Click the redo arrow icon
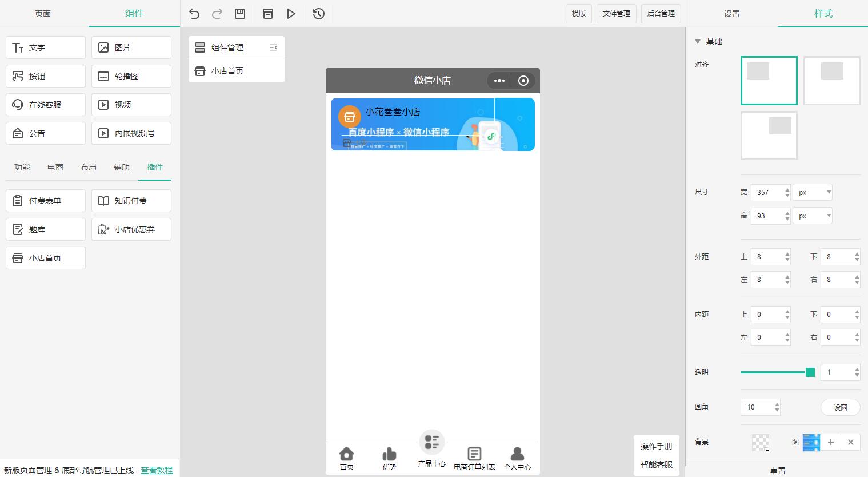Image resolution: width=868 pixels, height=477 pixels. pos(217,14)
